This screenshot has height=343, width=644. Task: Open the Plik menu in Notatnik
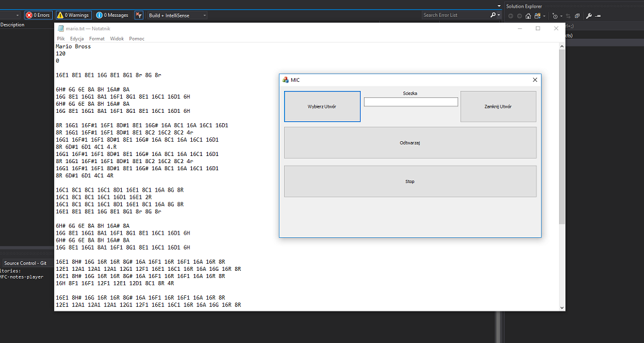[61, 39]
